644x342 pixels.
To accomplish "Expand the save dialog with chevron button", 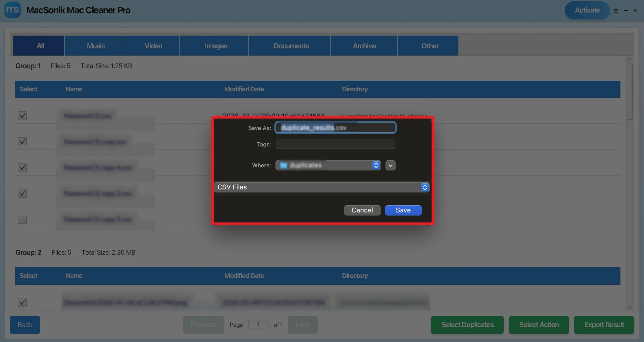I will pos(390,165).
